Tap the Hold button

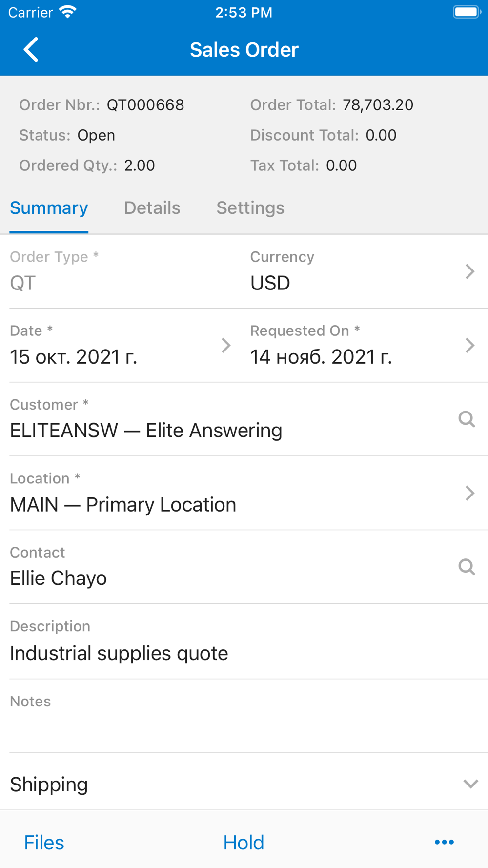[x=244, y=843]
